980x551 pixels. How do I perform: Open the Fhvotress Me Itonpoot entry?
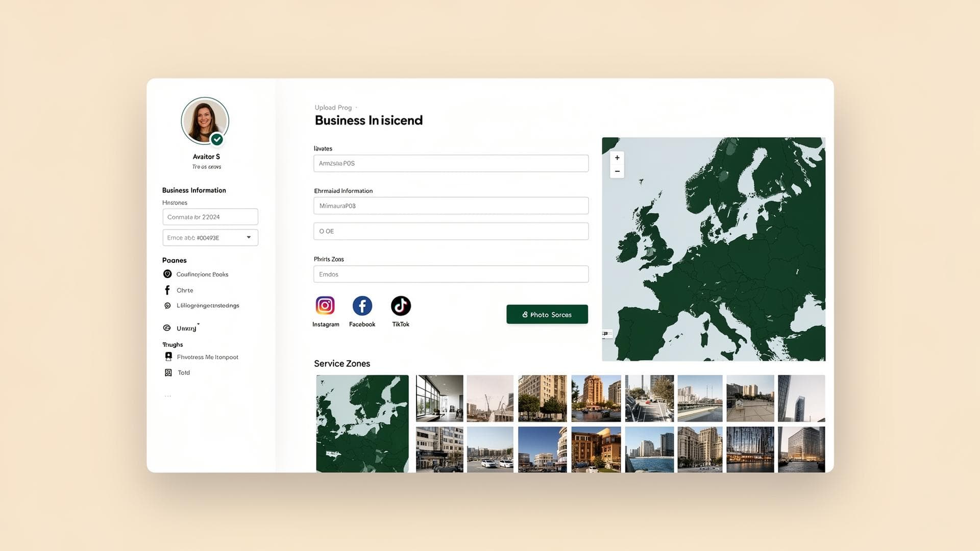pos(207,357)
